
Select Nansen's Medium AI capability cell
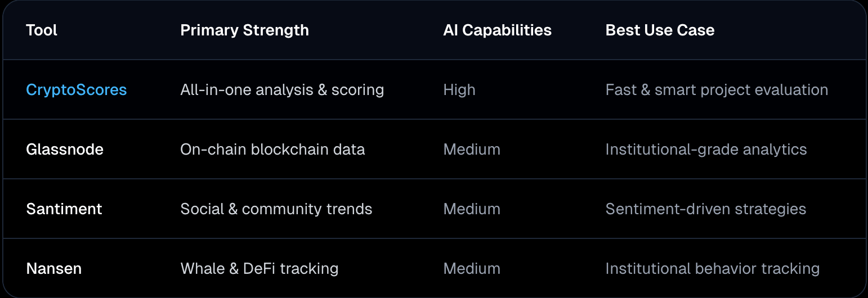tap(472, 269)
